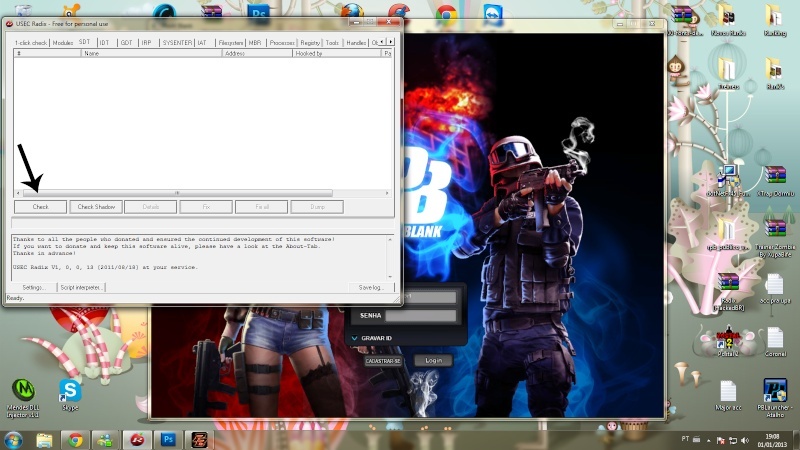Open the Mendes DLL Injector desktop icon
The width and height of the screenshot is (800, 450).
tap(23, 398)
